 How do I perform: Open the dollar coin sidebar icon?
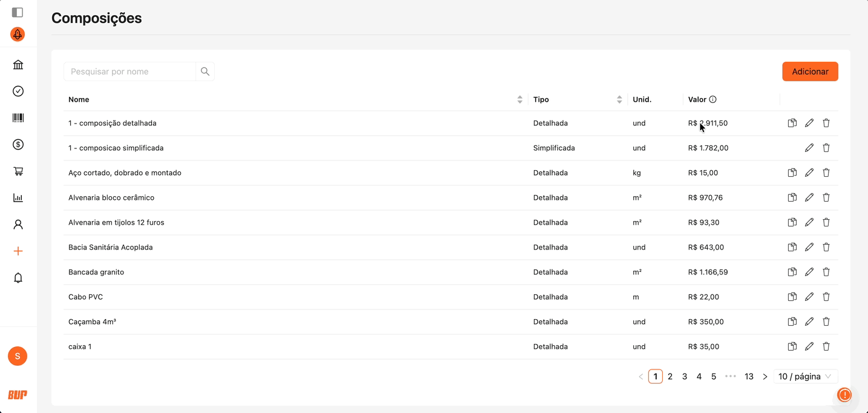pyautogui.click(x=18, y=144)
